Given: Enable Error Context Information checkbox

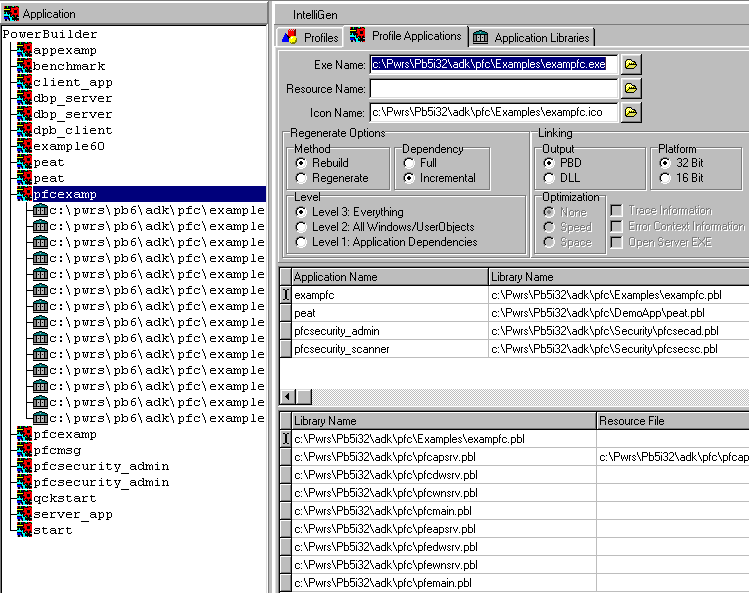Looking at the screenshot, I should pyautogui.click(x=617, y=226).
